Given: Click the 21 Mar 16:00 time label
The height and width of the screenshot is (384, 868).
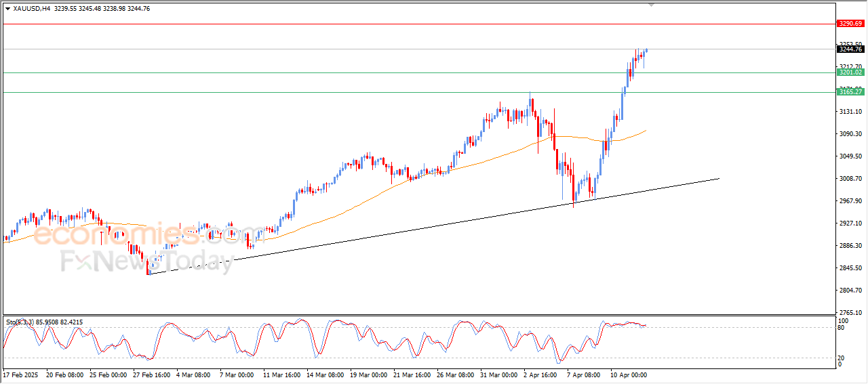Looking at the screenshot, I should [x=412, y=375].
